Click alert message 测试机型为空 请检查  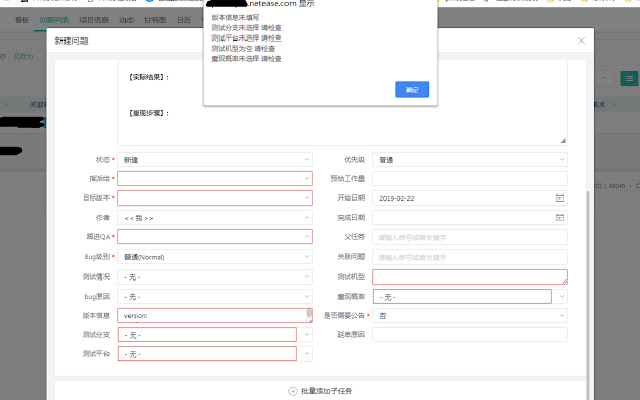(x=243, y=49)
